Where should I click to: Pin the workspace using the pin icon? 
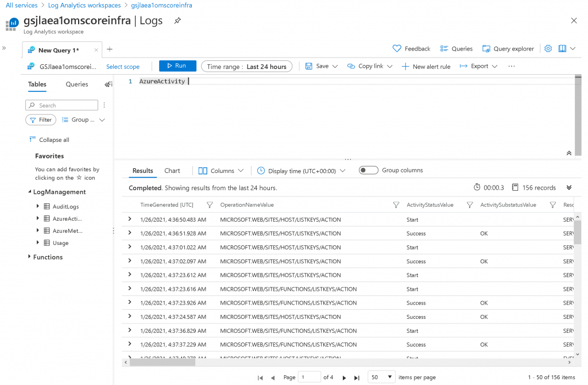pyautogui.click(x=177, y=21)
